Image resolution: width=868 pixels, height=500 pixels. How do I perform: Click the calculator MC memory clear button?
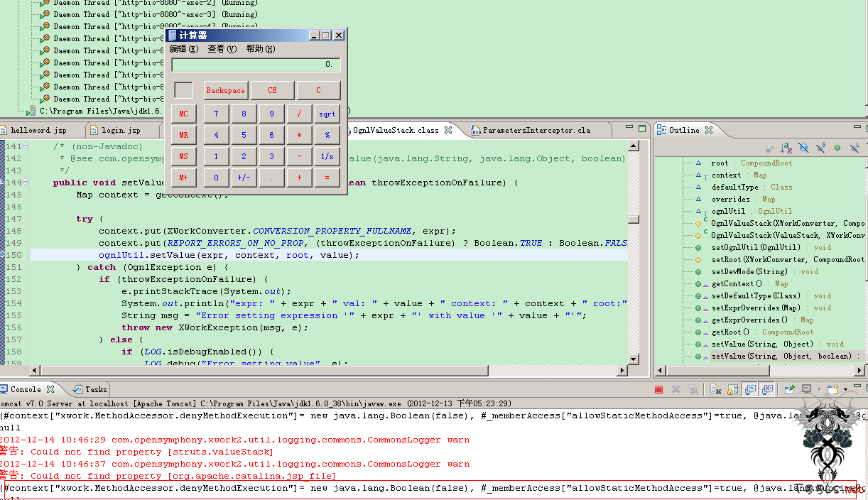pyautogui.click(x=183, y=114)
